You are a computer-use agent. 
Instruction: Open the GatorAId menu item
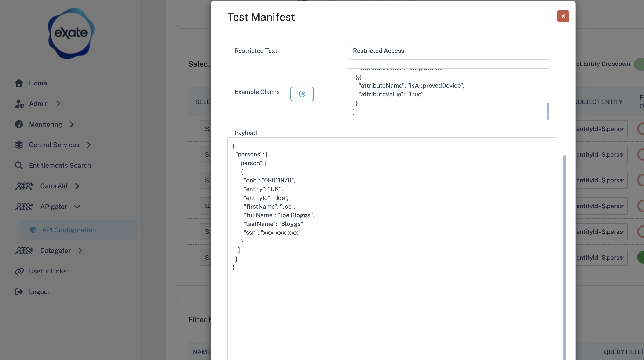[54, 186]
